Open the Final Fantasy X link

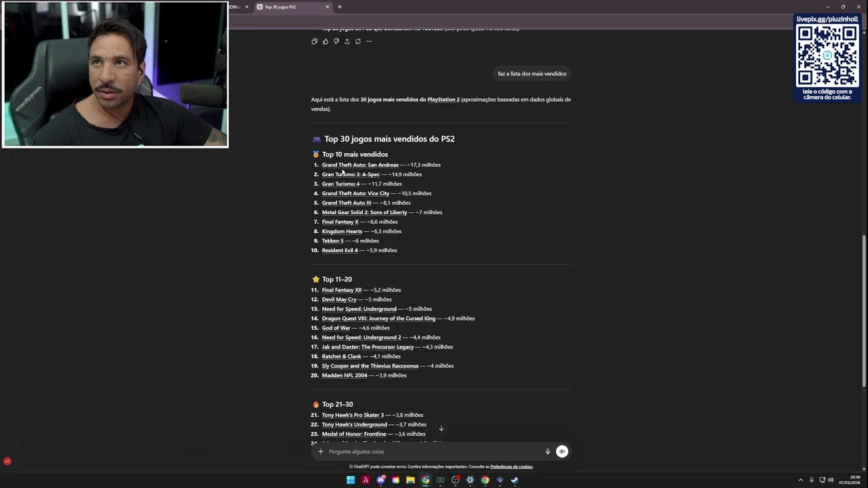click(340, 222)
